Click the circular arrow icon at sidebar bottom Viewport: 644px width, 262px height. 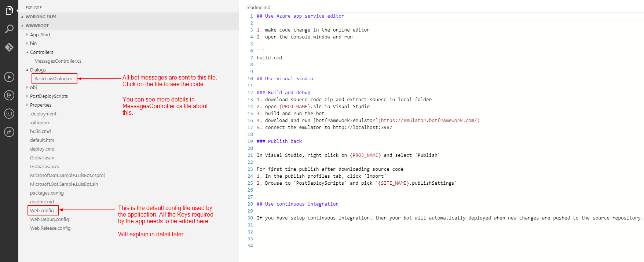pos(9,132)
